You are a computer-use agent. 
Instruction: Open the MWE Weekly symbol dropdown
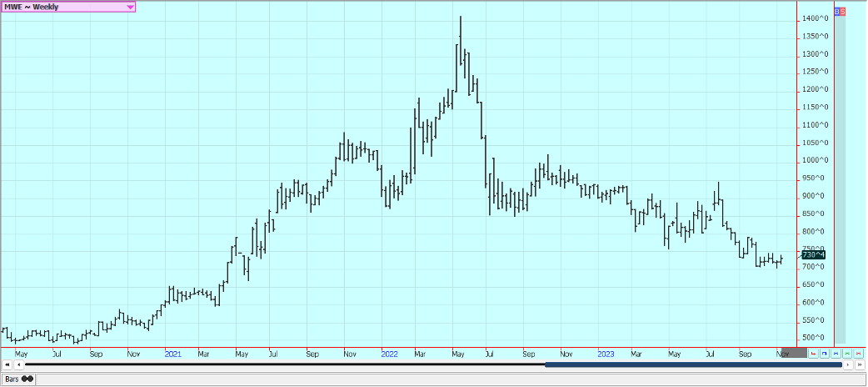tap(67, 7)
